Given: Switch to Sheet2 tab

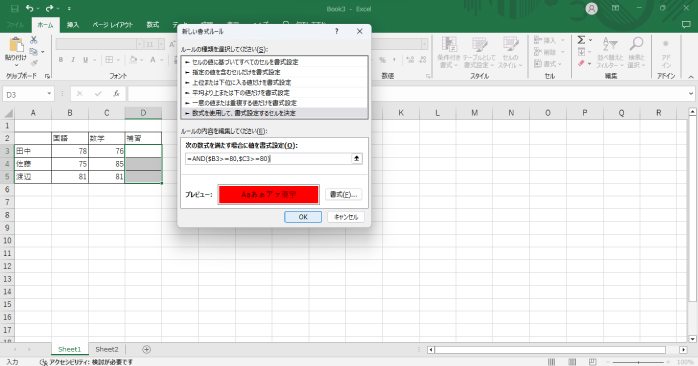Looking at the screenshot, I should point(107,350).
